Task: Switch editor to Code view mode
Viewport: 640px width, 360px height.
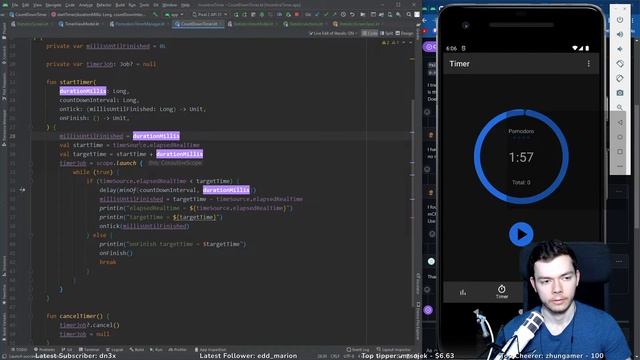Action: coord(370,33)
